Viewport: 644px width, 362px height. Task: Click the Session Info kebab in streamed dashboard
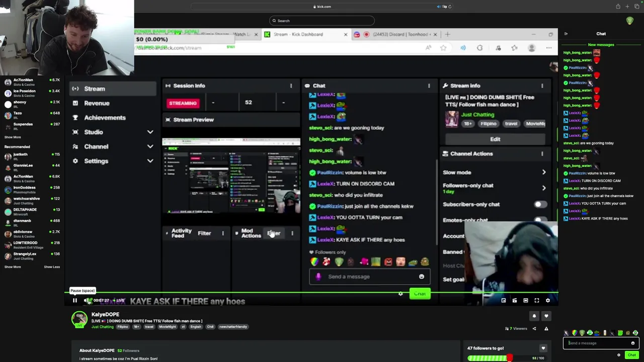click(x=291, y=86)
